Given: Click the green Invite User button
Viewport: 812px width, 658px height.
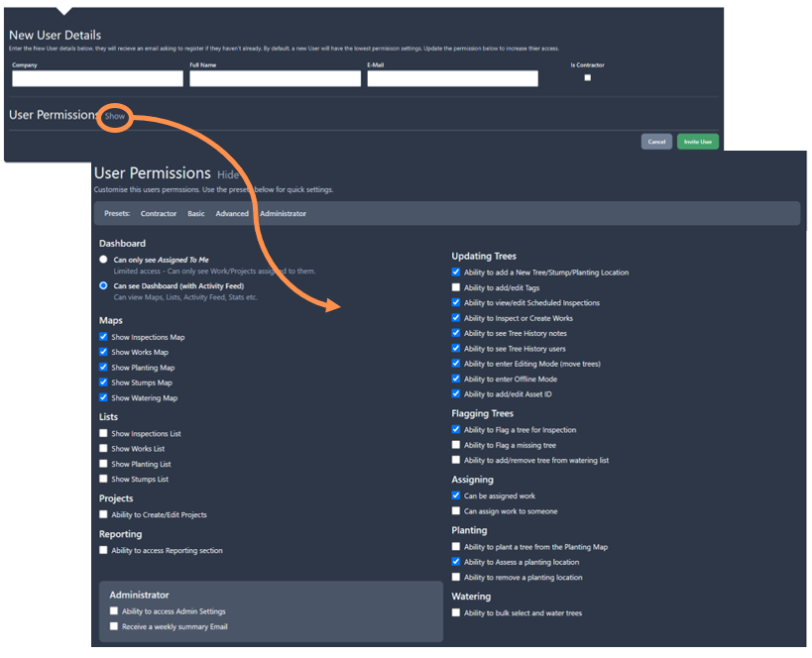Looking at the screenshot, I should click(x=698, y=142).
